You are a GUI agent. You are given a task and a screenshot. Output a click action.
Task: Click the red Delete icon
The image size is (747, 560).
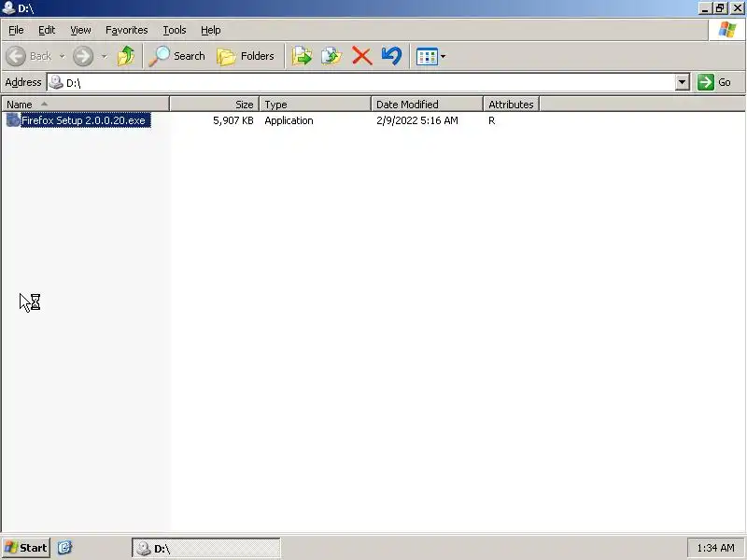point(361,56)
